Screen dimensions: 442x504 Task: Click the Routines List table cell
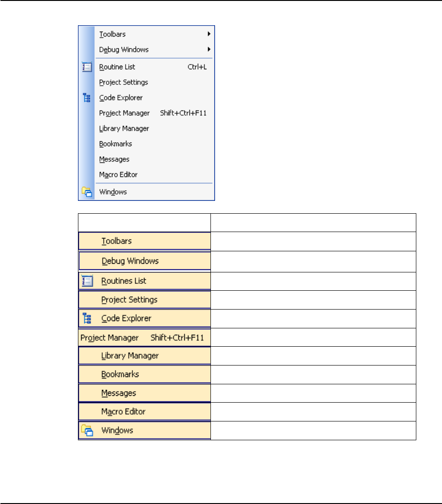[144, 281]
